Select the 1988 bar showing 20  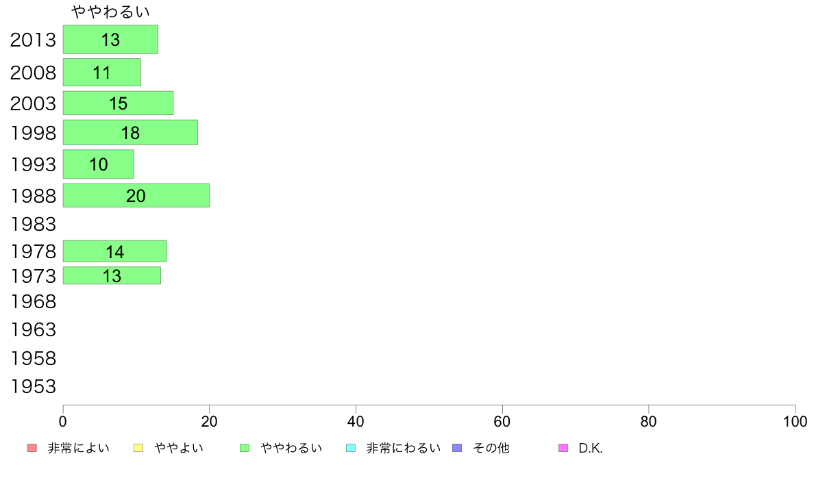coord(136,195)
